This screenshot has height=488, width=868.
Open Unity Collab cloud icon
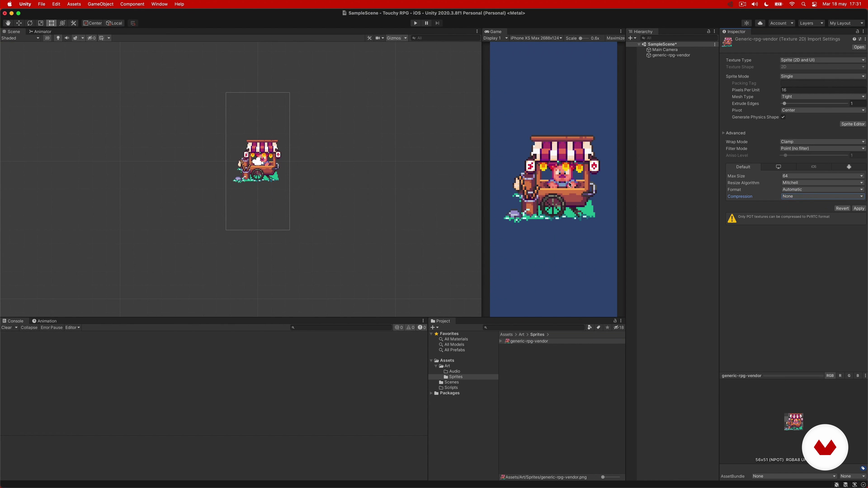pyautogui.click(x=760, y=23)
